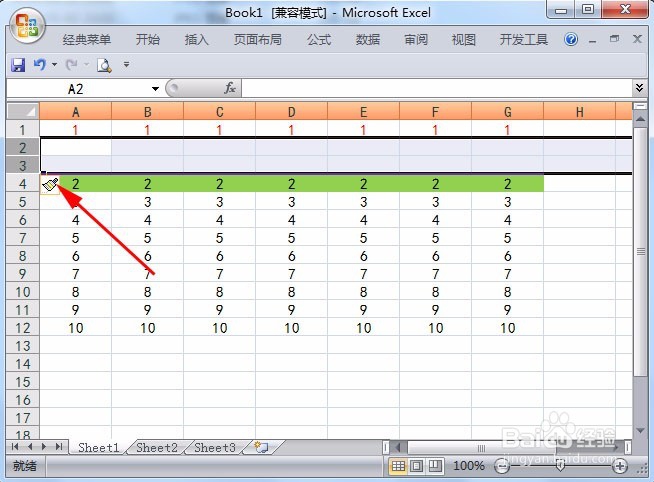Select row 4 header

[23, 184]
